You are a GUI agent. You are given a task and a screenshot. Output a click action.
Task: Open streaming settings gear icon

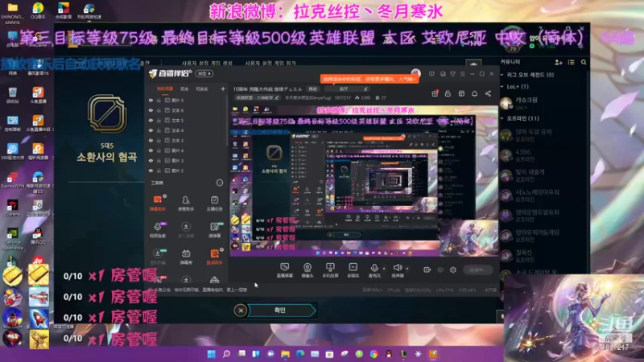(x=453, y=269)
